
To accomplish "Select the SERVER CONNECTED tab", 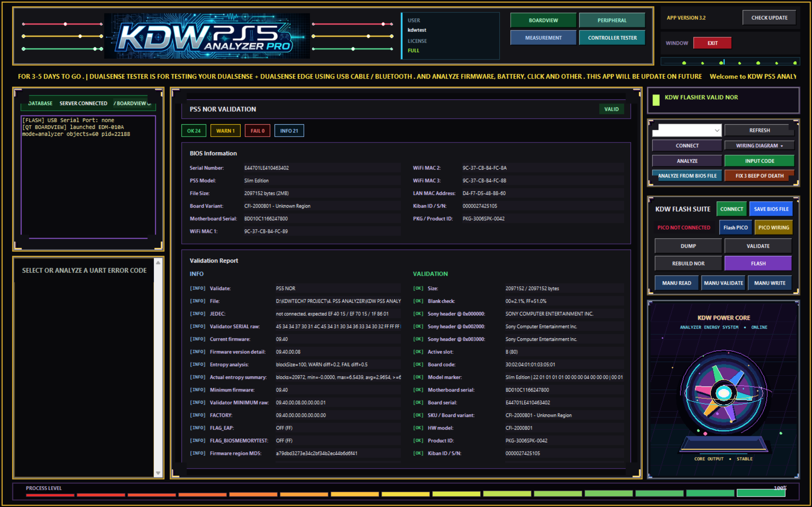I will (x=83, y=103).
